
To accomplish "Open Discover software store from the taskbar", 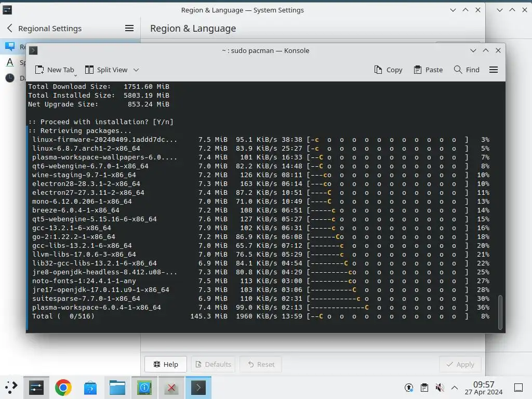I will click(x=90, y=388).
